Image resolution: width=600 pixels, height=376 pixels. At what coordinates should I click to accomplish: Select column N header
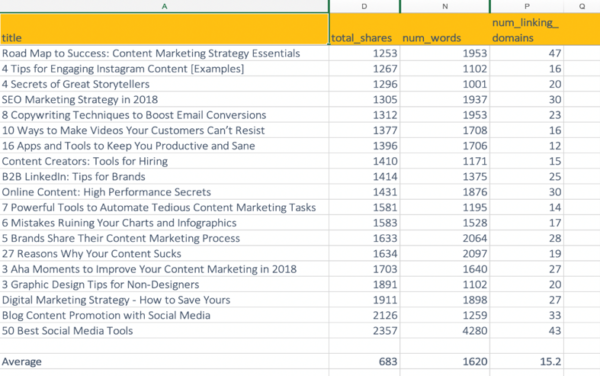tap(445, 6)
